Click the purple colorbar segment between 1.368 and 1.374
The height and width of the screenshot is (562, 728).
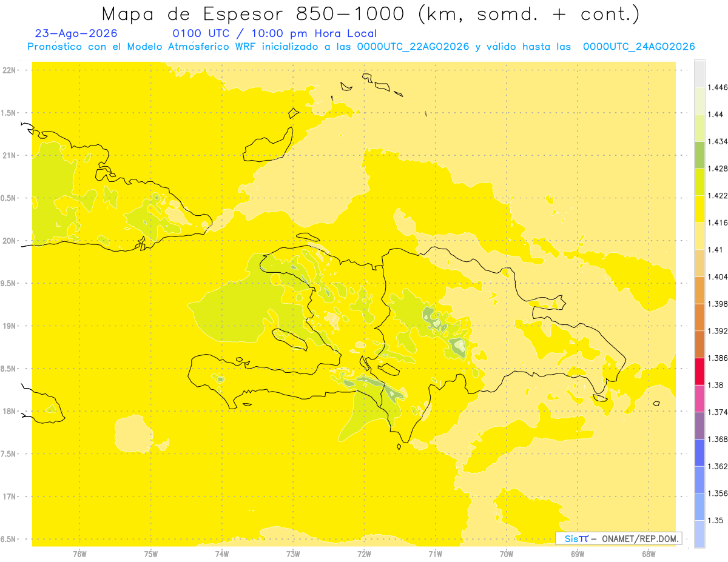click(x=699, y=426)
